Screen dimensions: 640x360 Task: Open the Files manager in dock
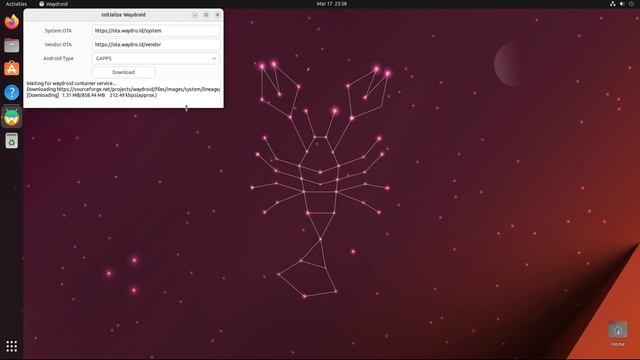click(x=11, y=45)
